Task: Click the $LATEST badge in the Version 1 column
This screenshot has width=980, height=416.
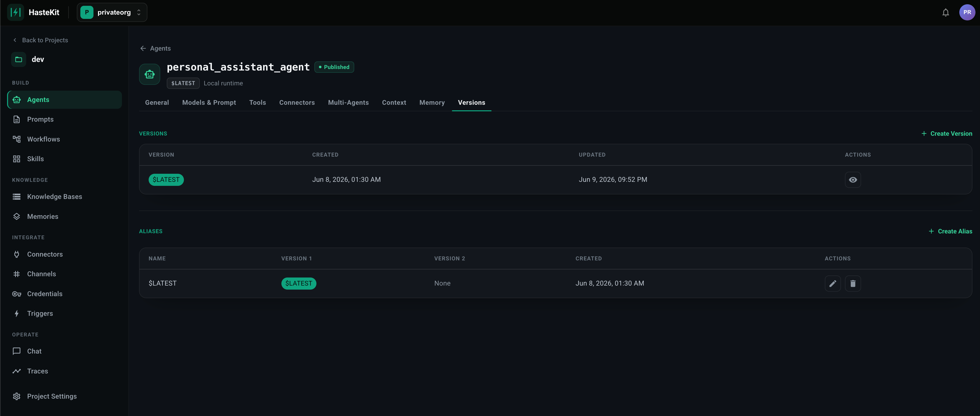Action: [x=299, y=283]
